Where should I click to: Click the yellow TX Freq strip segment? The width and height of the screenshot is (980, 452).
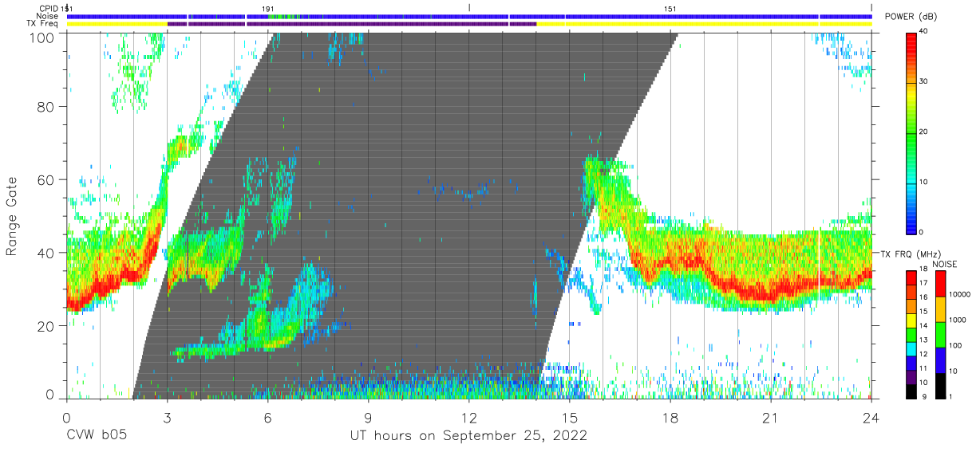(704, 24)
